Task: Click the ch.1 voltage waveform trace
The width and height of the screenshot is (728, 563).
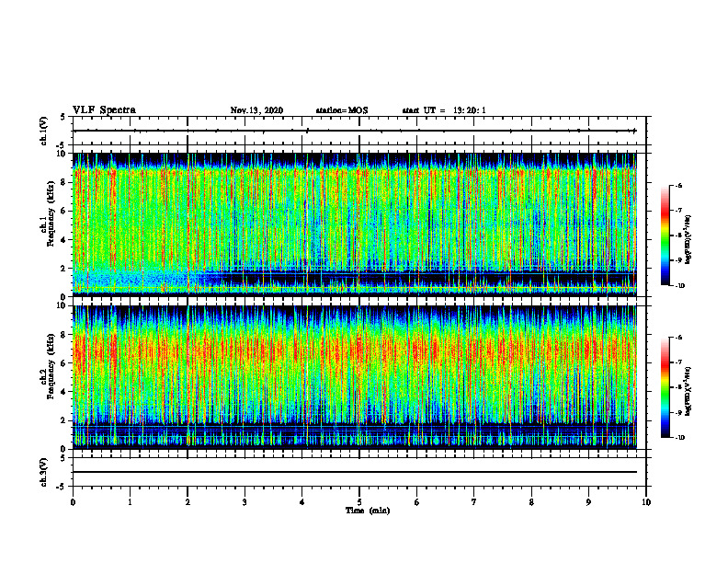Action: [354, 131]
